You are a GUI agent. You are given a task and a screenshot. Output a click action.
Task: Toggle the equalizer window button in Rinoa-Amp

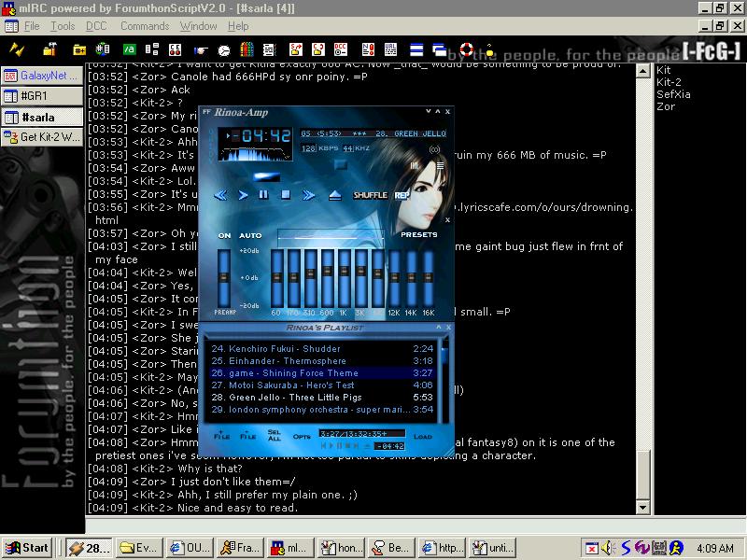point(414,166)
